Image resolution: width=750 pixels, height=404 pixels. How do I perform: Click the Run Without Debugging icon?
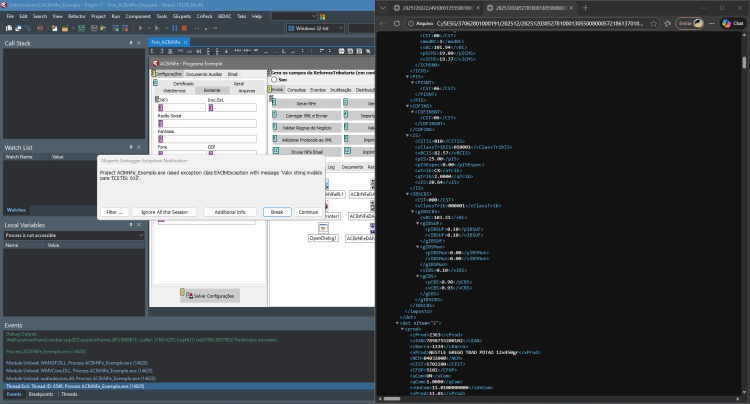coord(158,28)
